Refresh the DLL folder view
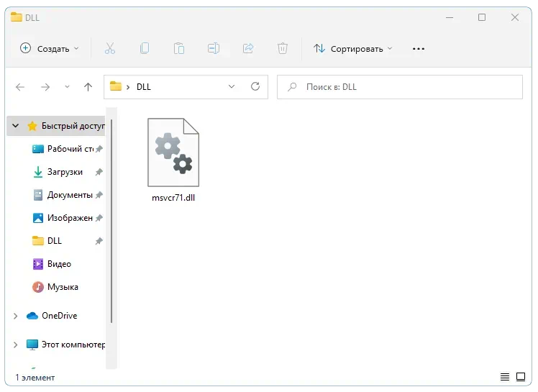 coord(255,86)
